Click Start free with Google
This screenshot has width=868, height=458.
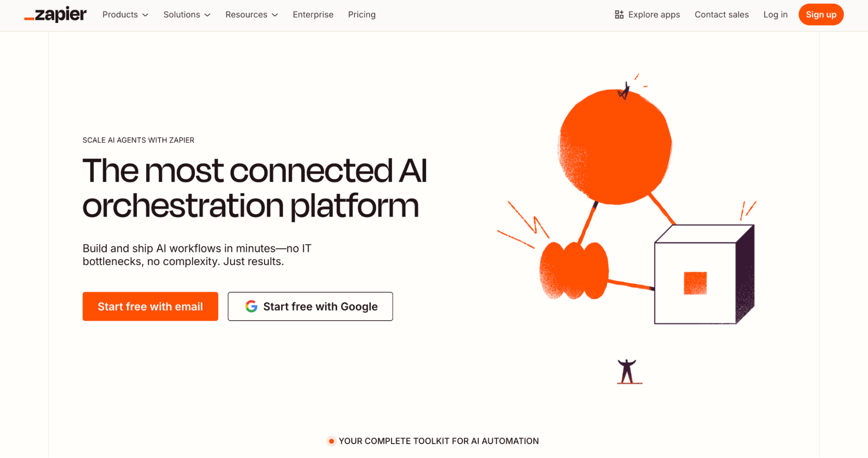click(310, 306)
